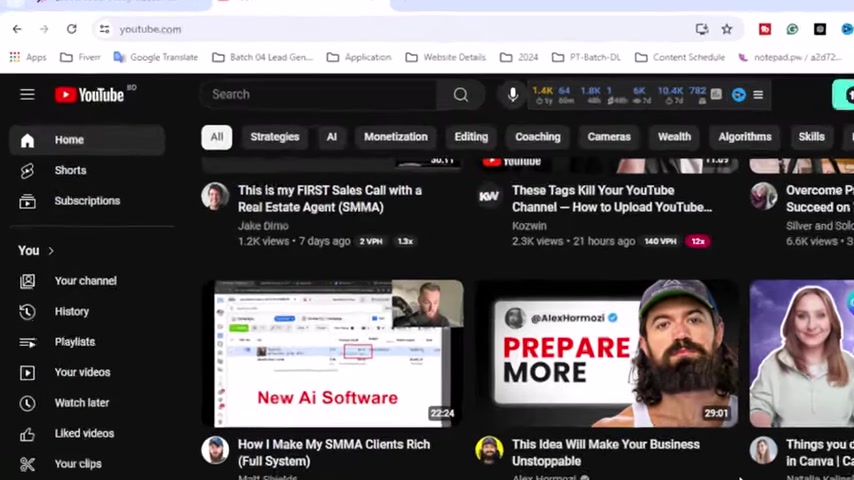
Task: Open Google Translate bookmark
Action: 156,57
